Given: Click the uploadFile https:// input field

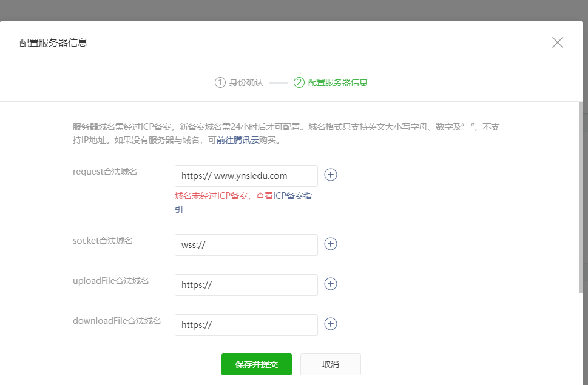Looking at the screenshot, I should [246, 285].
